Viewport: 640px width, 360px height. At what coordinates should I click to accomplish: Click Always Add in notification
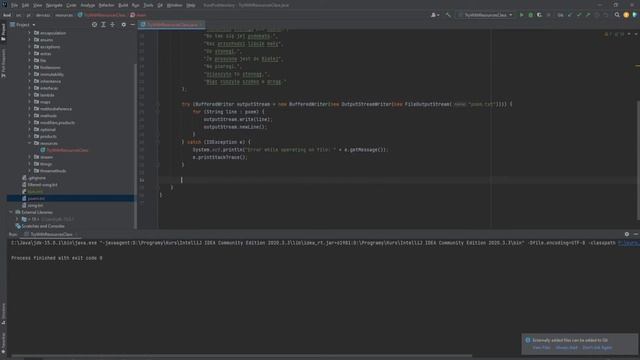pos(567,348)
